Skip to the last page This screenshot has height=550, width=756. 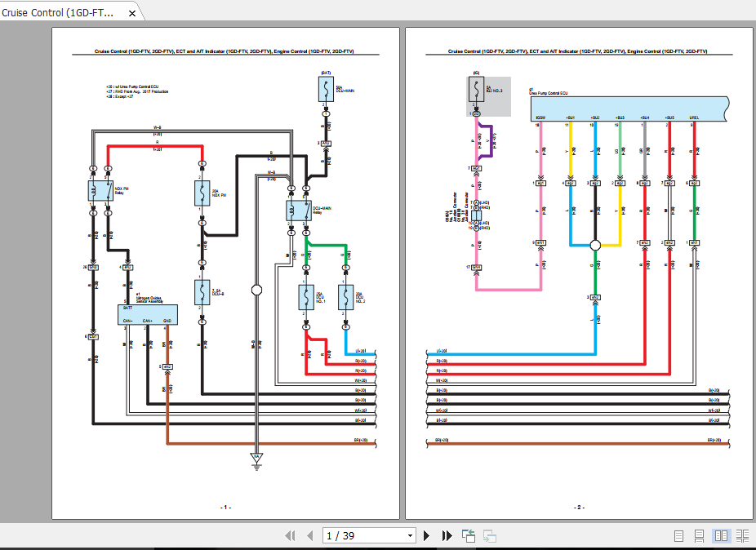pos(446,535)
